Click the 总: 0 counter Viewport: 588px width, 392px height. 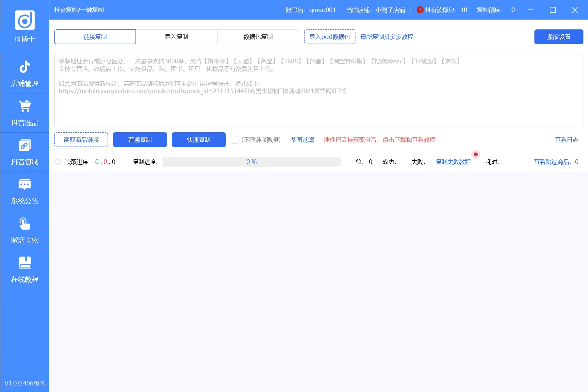click(x=364, y=162)
